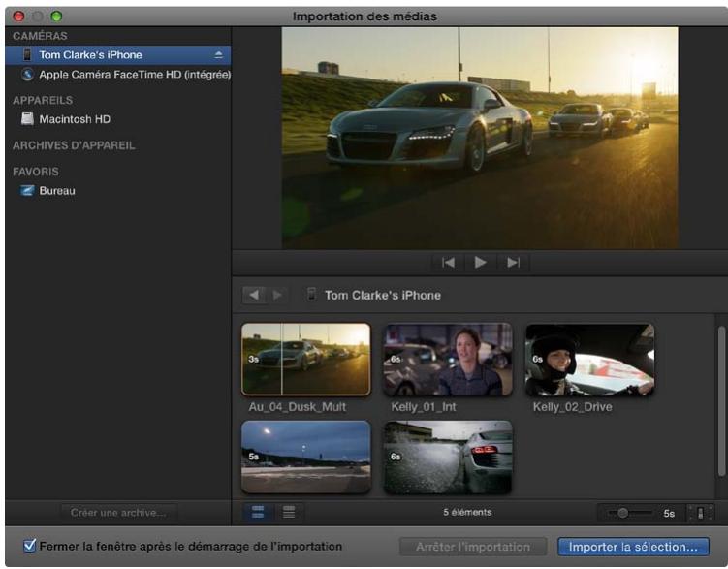Click the Macintosh HD drive icon

(27, 119)
